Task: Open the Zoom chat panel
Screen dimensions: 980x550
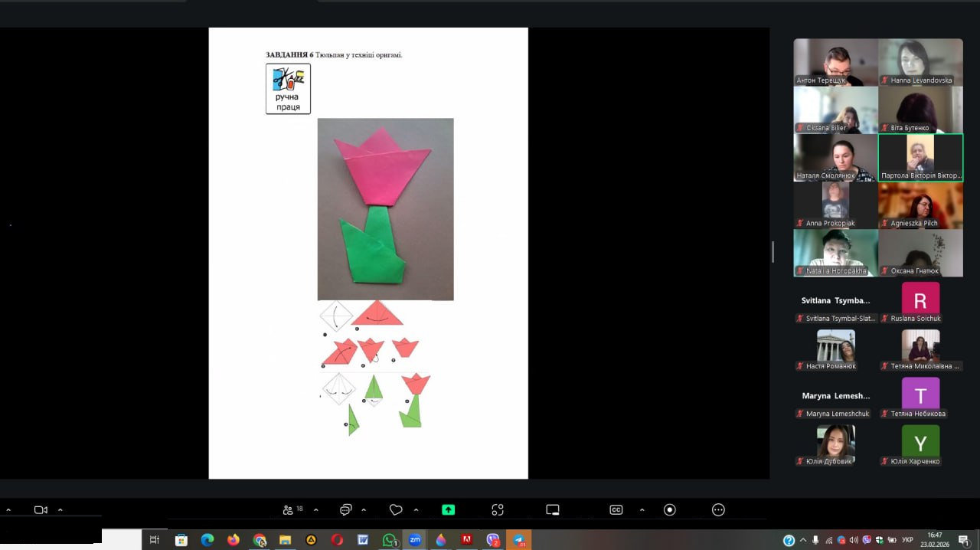Action: coord(346,510)
